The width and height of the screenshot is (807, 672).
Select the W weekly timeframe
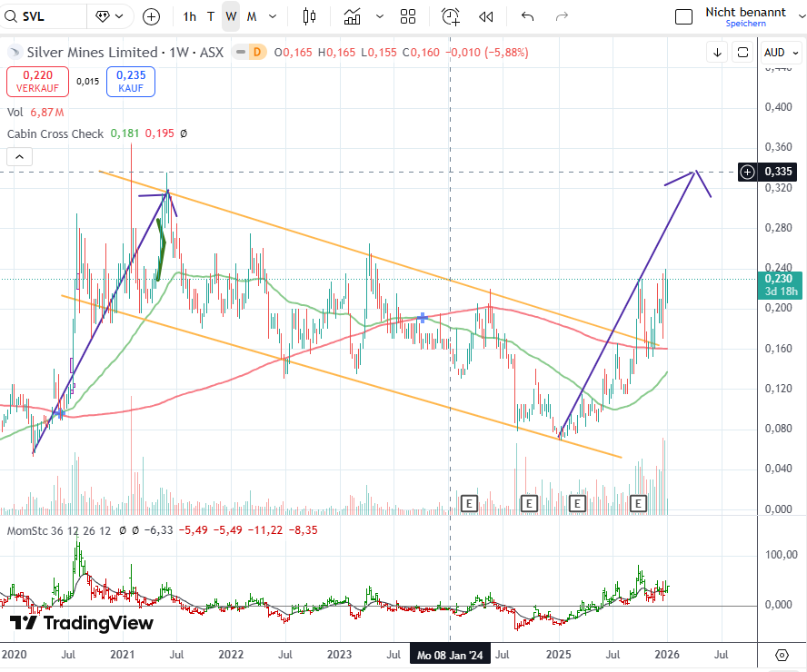click(x=231, y=17)
